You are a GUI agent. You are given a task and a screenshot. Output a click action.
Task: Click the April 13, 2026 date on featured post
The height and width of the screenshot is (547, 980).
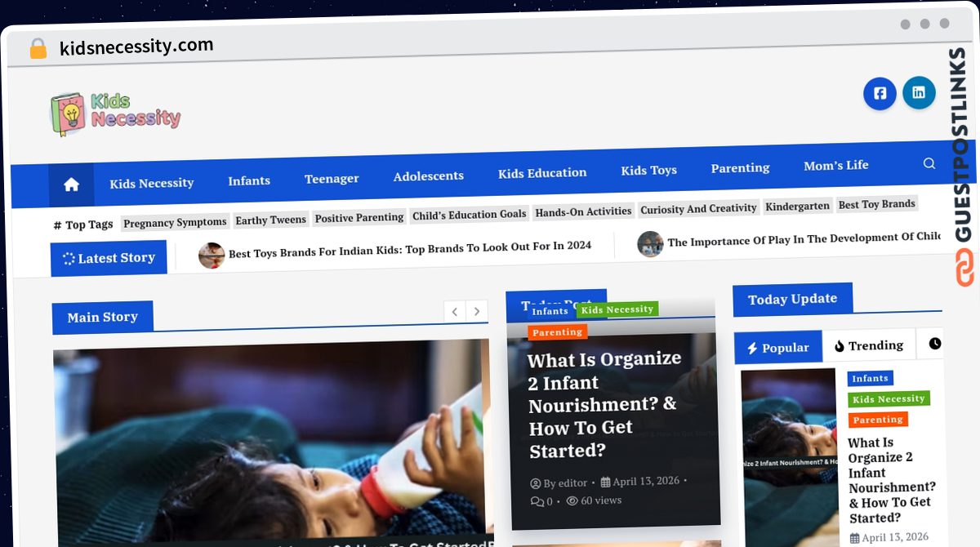point(640,481)
